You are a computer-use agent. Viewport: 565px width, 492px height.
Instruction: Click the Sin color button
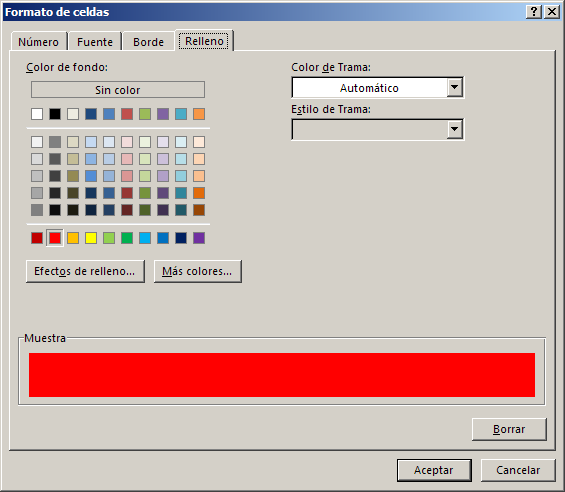(x=118, y=90)
